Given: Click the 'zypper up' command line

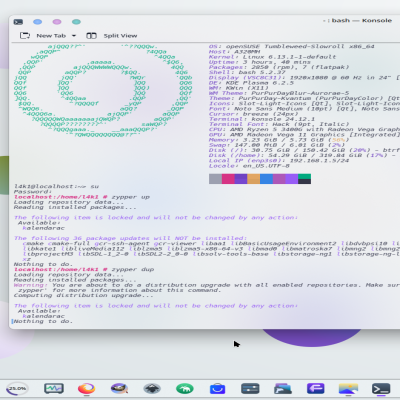Looking at the screenshot, I should click(82, 197).
